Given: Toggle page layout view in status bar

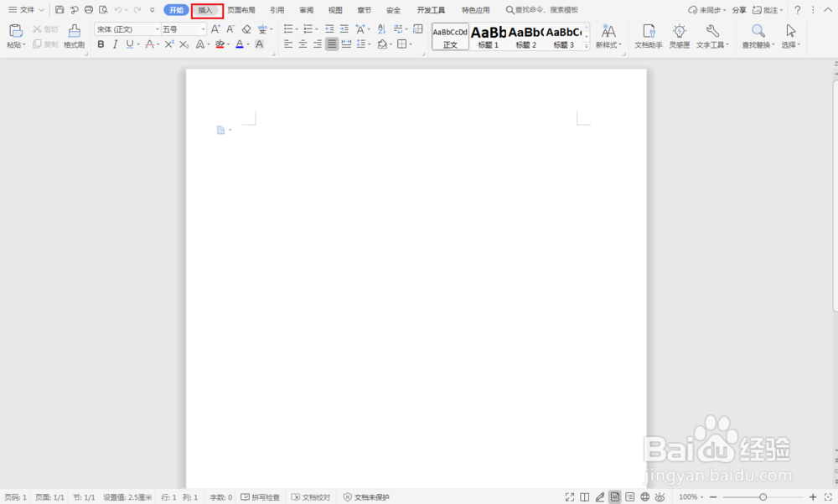Looking at the screenshot, I should click(615, 497).
